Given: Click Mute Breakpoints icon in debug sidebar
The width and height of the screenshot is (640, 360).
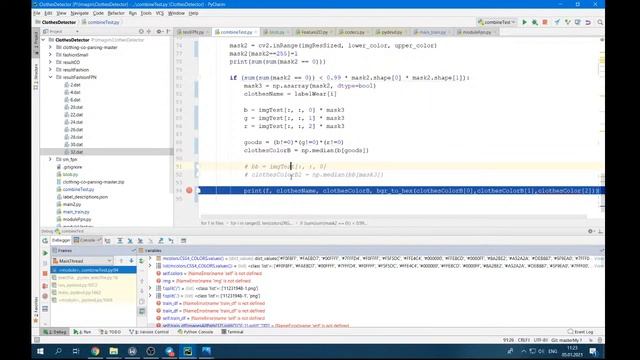Looking at the screenshot, I should pyautogui.click(x=45, y=296).
